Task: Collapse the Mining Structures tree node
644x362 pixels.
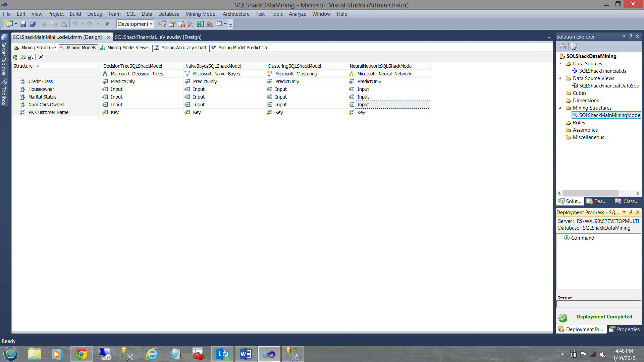Action: pos(560,108)
